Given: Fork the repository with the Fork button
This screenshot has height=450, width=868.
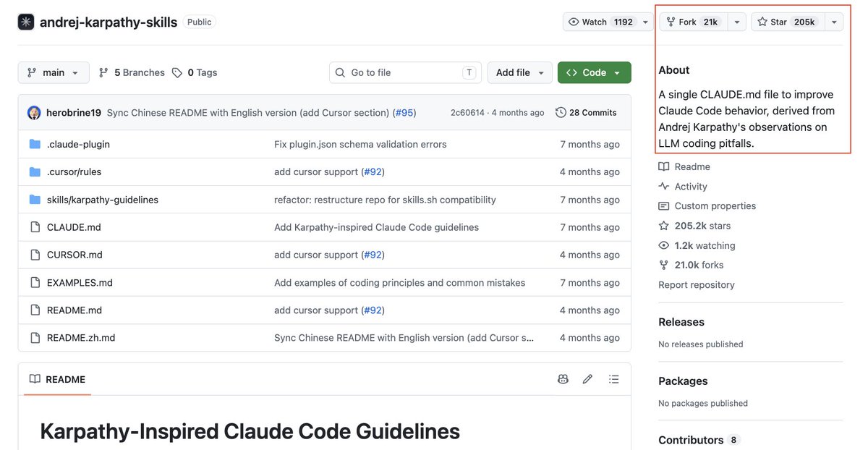Looking at the screenshot, I should pyautogui.click(x=693, y=22).
